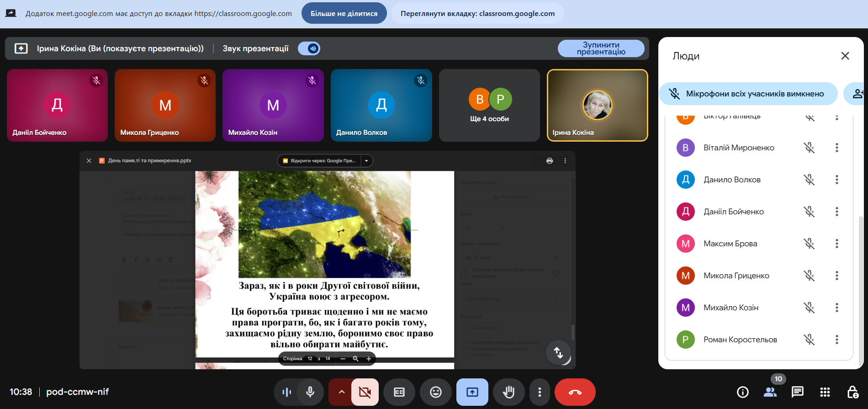Open the activities grid icon
The image size is (868, 409).
(x=825, y=392)
